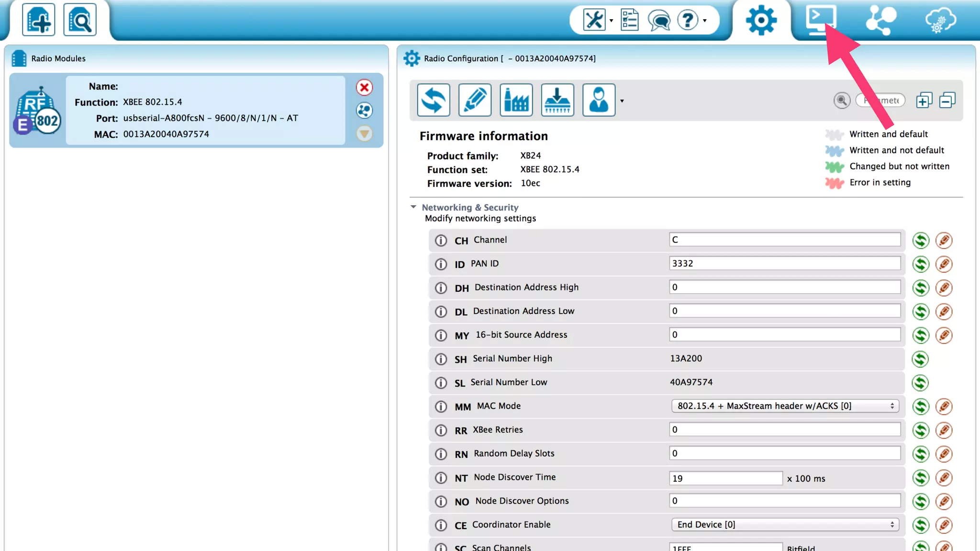980x551 pixels.
Task: Write the PAN ID parameter value
Action: (944, 264)
